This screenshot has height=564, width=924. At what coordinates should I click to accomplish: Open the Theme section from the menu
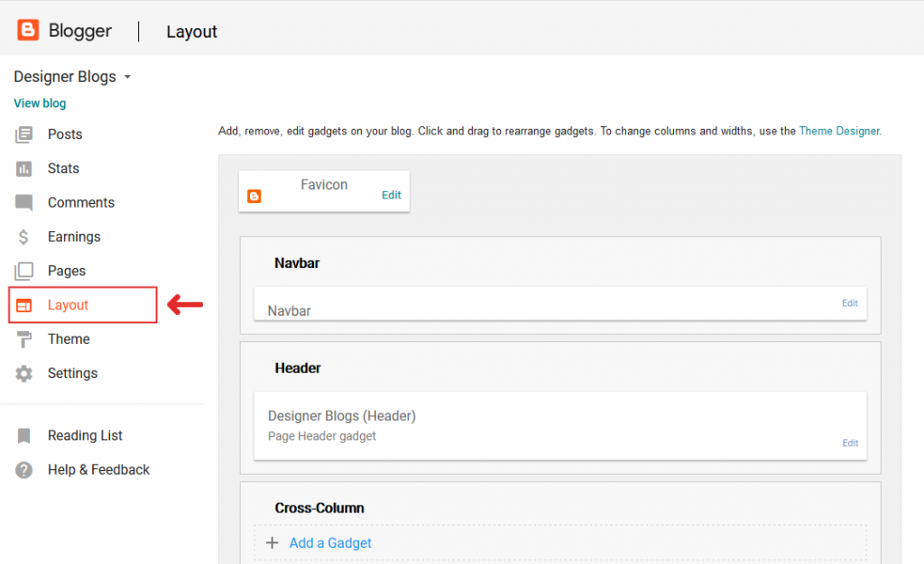pos(69,338)
